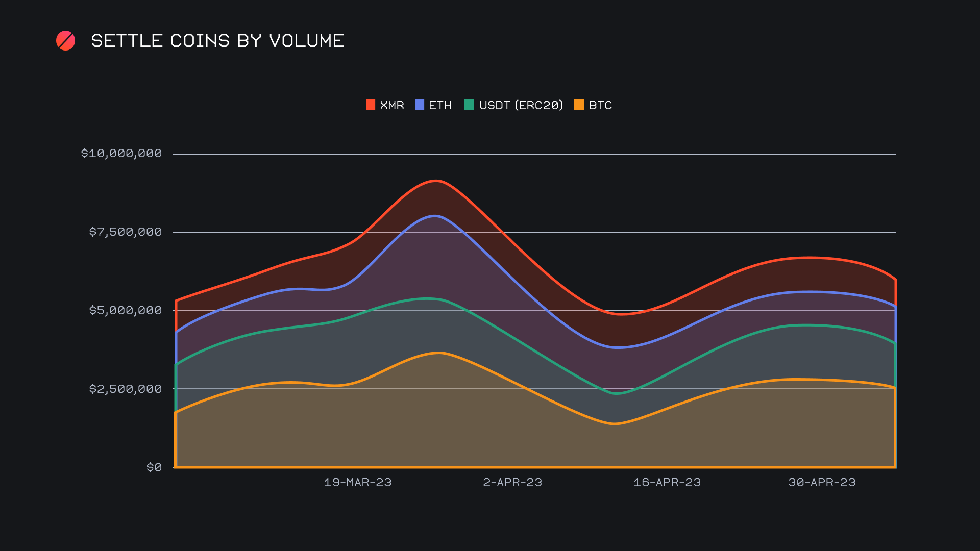Image resolution: width=980 pixels, height=551 pixels.
Task: Toggle the ETH legend label
Action: [x=440, y=106]
